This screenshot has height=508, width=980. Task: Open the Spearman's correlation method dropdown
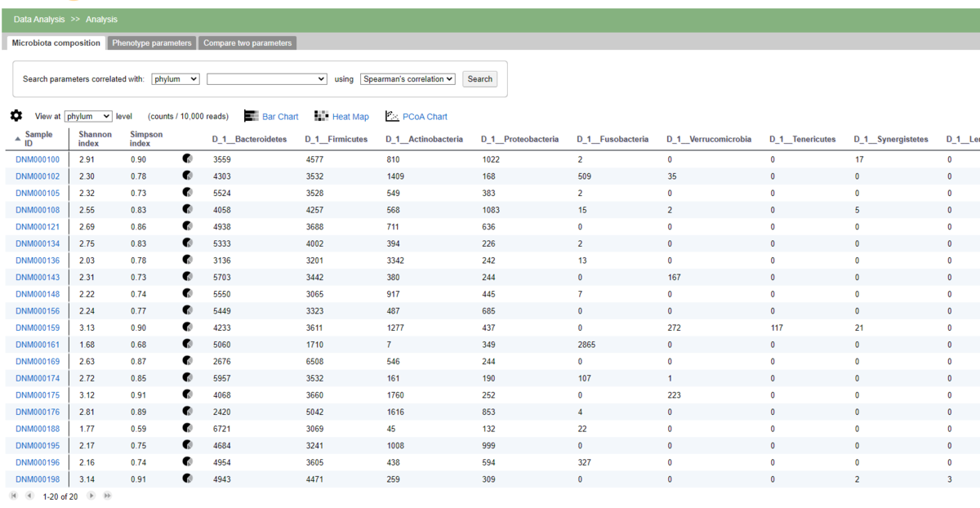pyautogui.click(x=408, y=79)
